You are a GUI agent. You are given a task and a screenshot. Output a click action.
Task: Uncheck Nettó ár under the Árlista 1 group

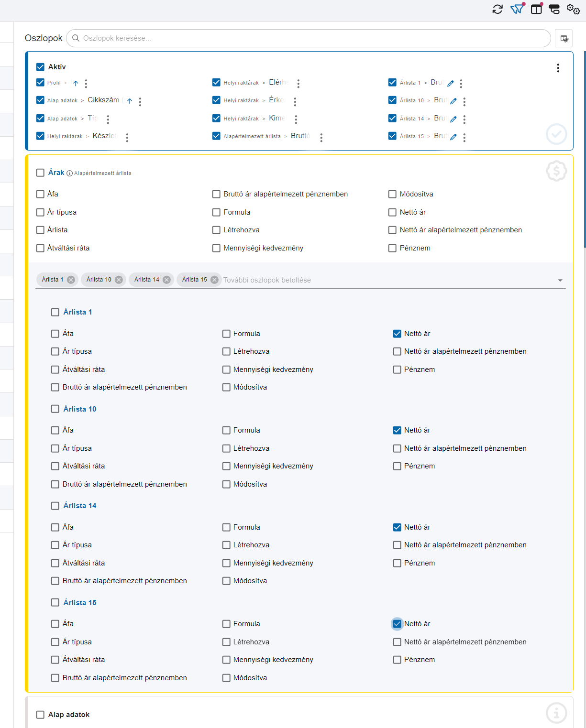pyautogui.click(x=397, y=334)
